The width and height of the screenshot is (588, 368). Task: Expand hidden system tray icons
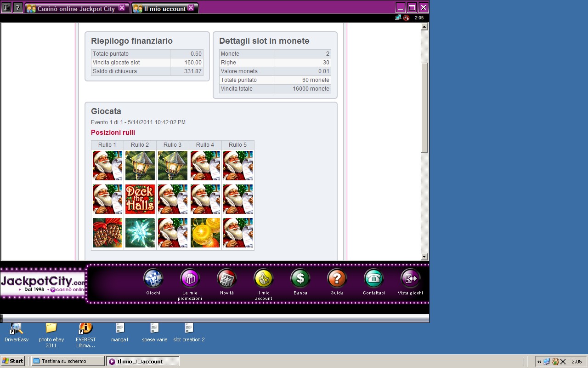(539, 362)
